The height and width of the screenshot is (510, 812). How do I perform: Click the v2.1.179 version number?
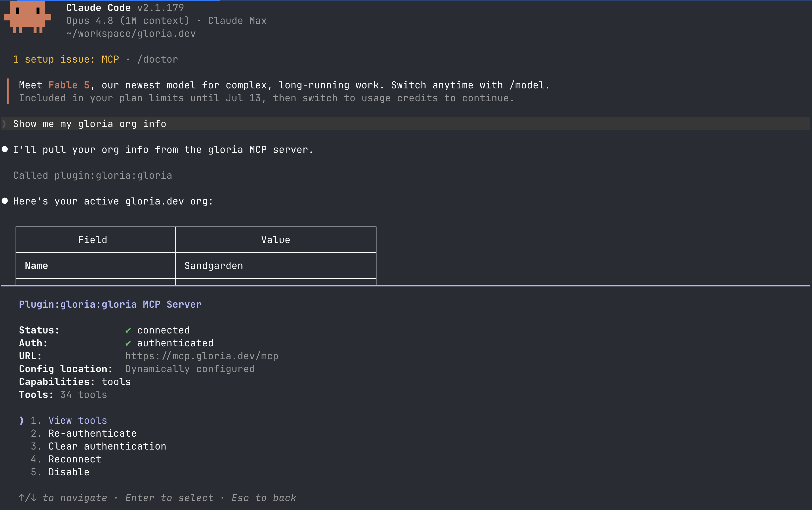[161, 8]
